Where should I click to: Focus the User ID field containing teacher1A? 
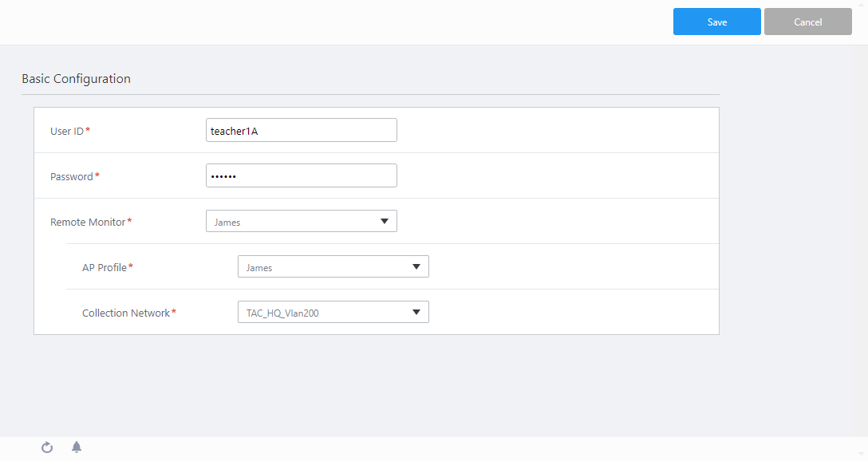pos(301,130)
